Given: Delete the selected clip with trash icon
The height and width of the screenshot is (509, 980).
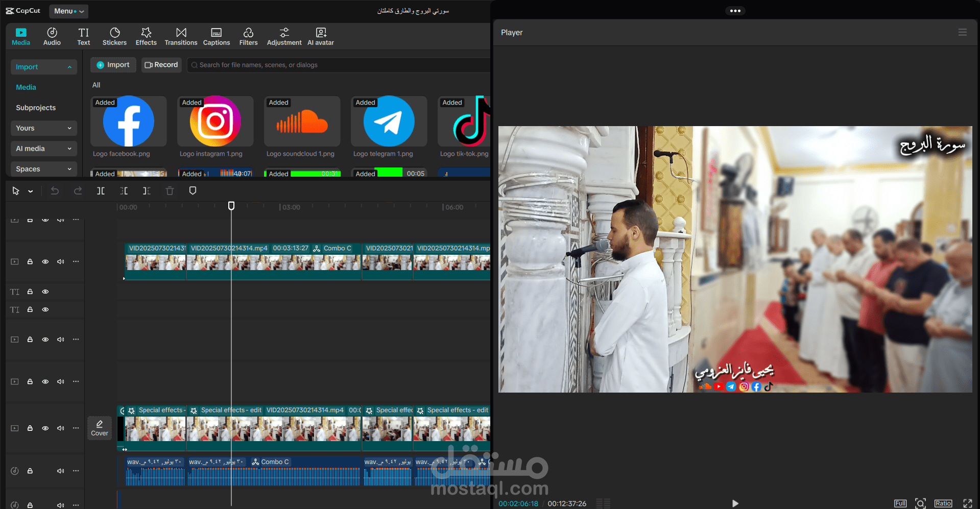Looking at the screenshot, I should (x=170, y=191).
